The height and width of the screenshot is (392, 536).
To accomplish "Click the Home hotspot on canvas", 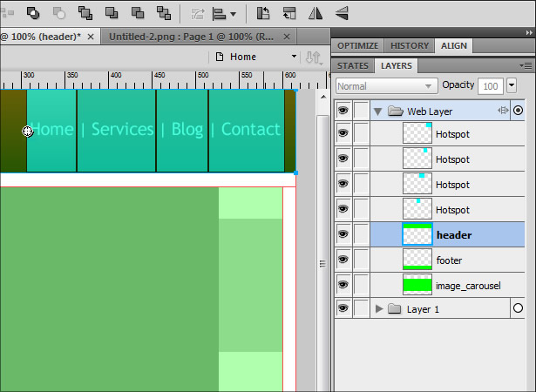I will (x=51, y=131).
